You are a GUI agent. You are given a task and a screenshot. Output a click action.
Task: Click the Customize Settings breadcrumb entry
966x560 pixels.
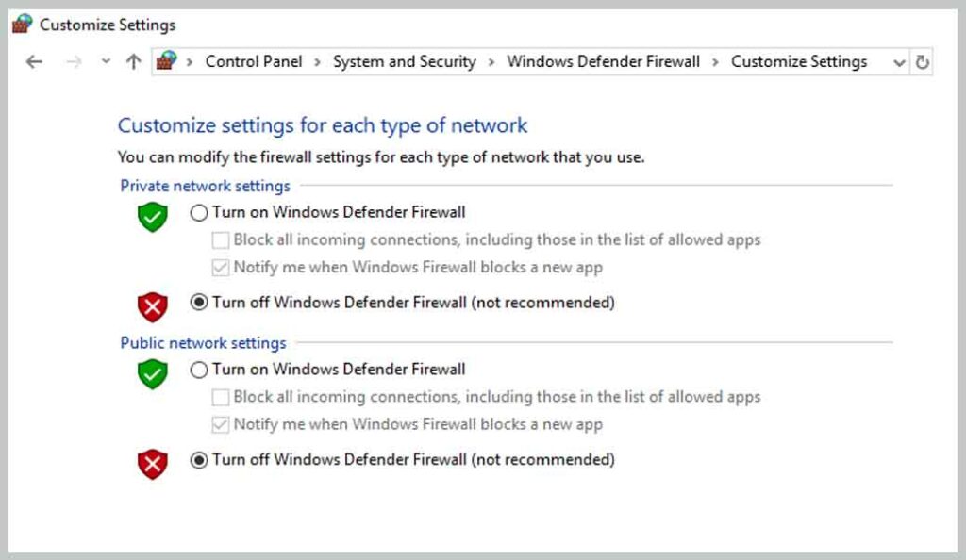click(798, 61)
